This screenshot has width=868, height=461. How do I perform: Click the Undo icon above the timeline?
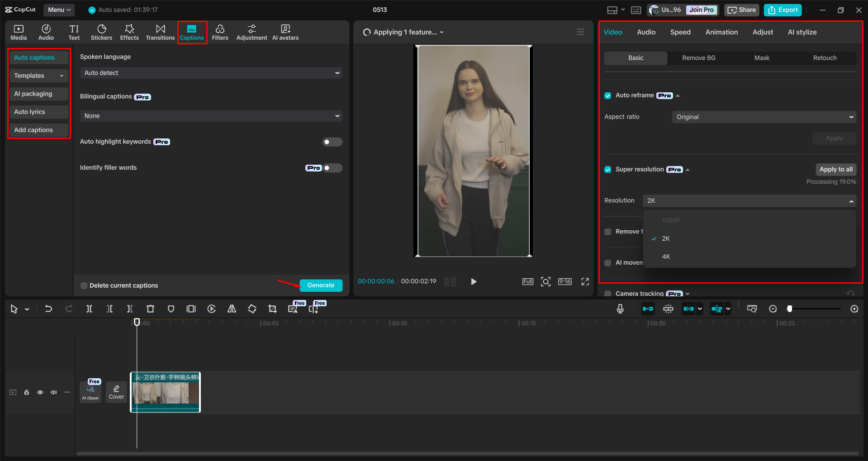(x=48, y=309)
